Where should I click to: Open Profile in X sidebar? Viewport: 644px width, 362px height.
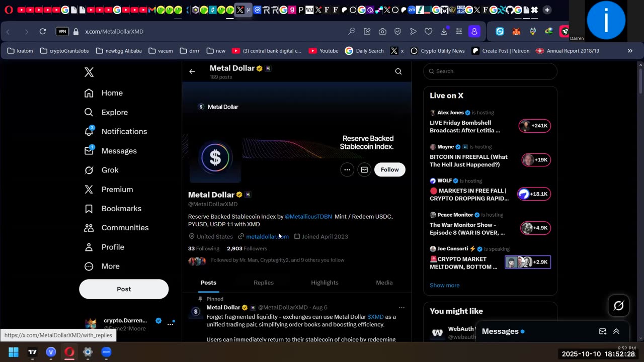tap(104, 247)
